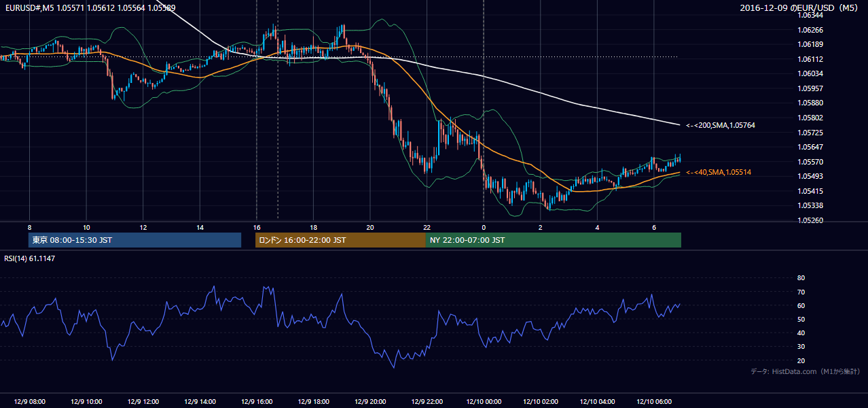This screenshot has width=868, height=408.
Task: Click price axis value 1.05260
Action: (x=809, y=220)
